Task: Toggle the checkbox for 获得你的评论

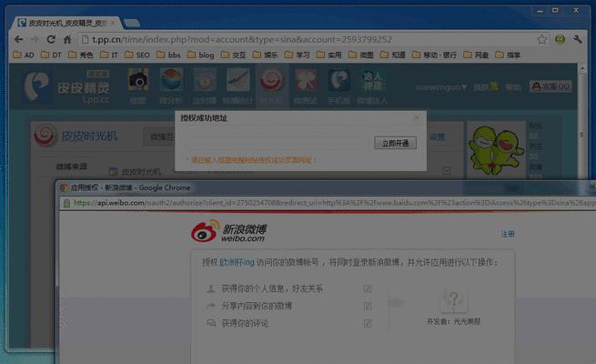Action: [368, 323]
